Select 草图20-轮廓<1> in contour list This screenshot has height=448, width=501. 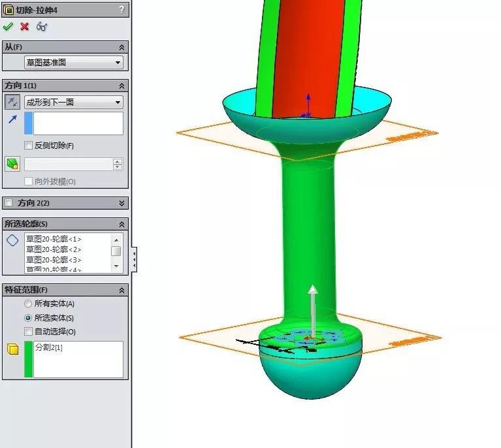[54, 239]
